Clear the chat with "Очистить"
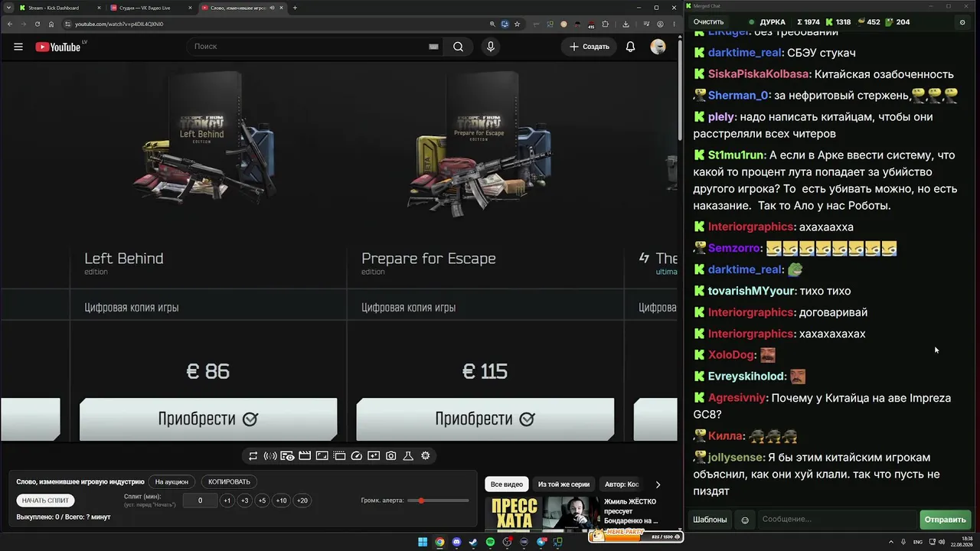This screenshot has height=551, width=980. [x=708, y=22]
